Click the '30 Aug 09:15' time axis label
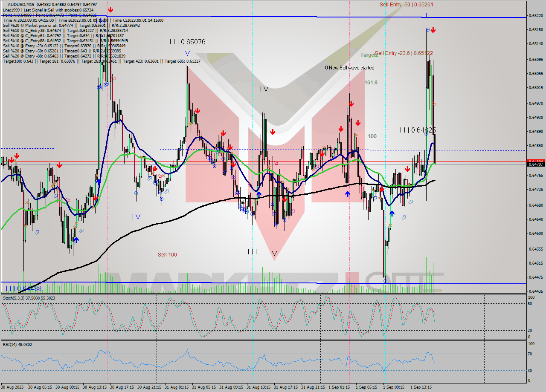Image resolution: width=546 pixels, height=392 pixels. [67, 387]
